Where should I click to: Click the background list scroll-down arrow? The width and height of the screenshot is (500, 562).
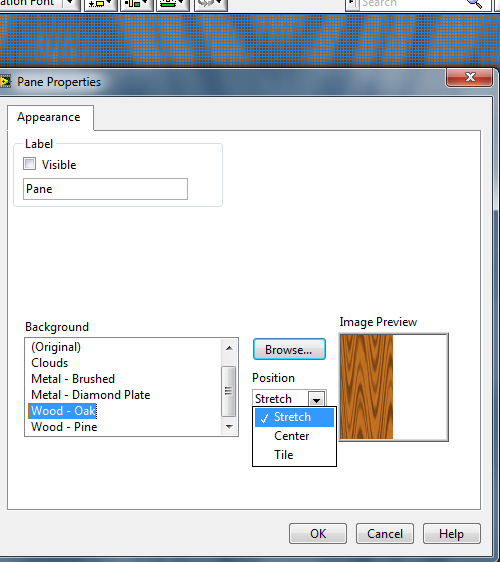click(229, 427)
